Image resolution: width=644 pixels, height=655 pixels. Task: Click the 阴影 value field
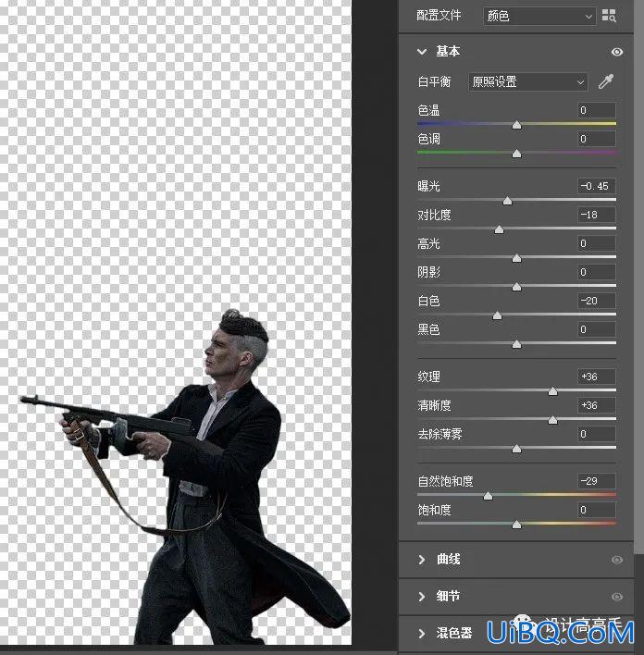pyautogui.click(x=597, y=272)
